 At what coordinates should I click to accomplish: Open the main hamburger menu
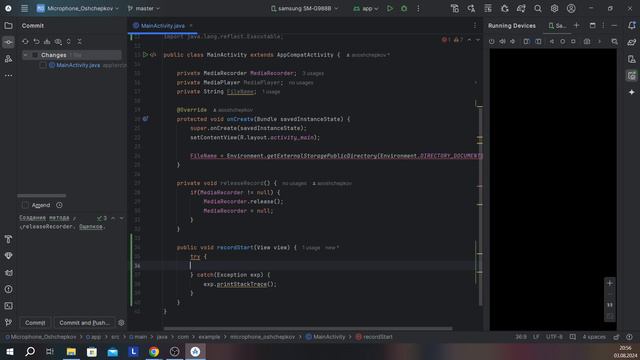tap(24, 8)
